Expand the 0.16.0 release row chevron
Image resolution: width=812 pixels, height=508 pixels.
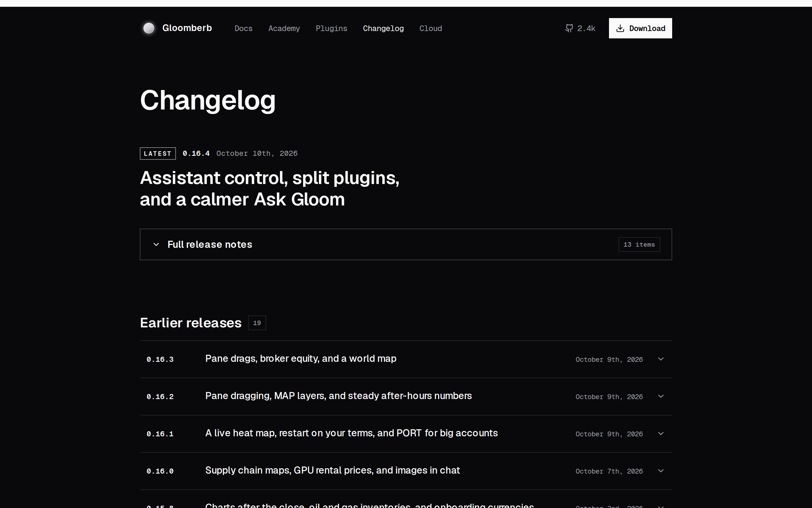661,471
